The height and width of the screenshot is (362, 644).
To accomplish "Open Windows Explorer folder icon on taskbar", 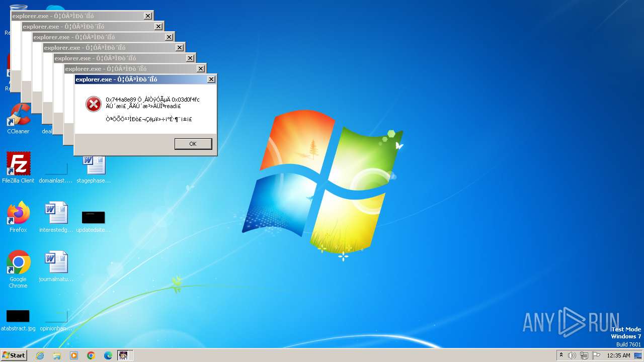I will click(57, 355).
